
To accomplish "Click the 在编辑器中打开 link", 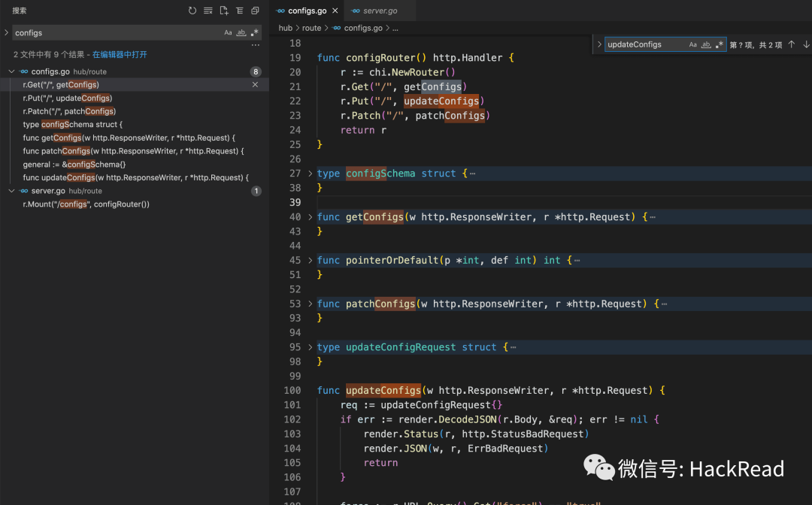I will tap(120, 55).
